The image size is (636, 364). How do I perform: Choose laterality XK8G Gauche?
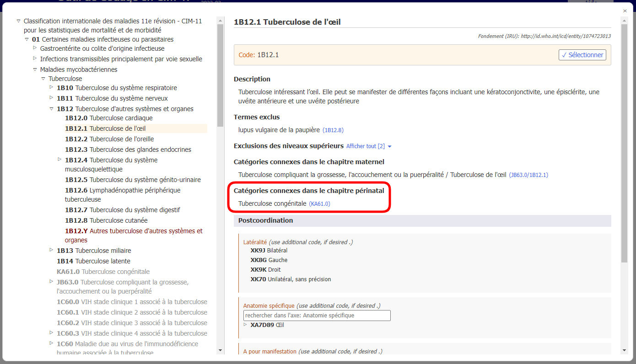coord(269,260)
